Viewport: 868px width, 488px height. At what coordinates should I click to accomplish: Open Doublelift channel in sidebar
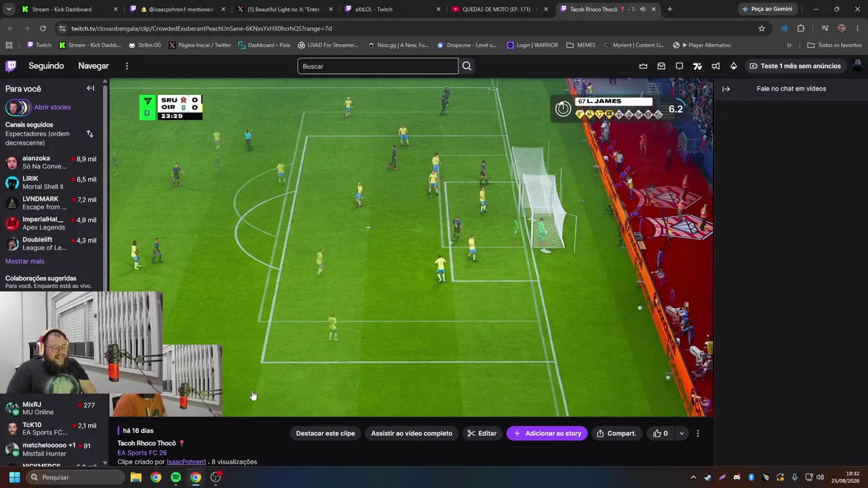(x=52, y=243)
